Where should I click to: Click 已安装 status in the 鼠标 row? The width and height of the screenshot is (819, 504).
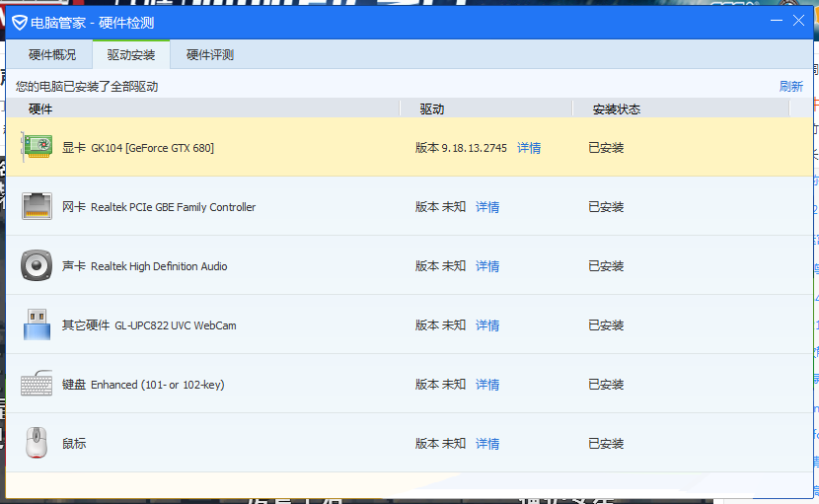pyautogui.click(x=606, y=444)
